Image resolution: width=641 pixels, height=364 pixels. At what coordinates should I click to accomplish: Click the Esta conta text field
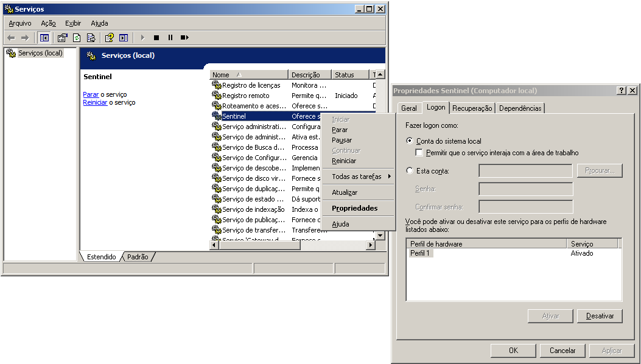(526, 171)
